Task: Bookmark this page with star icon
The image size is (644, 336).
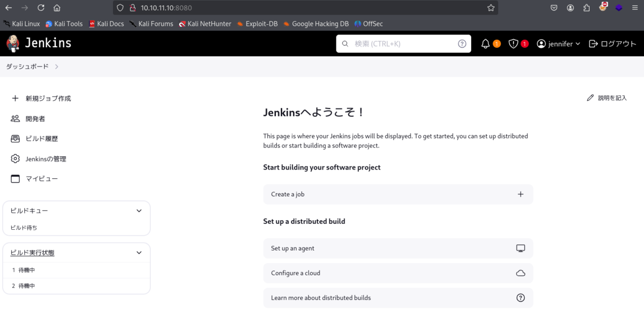Action: tap(491, 8)
